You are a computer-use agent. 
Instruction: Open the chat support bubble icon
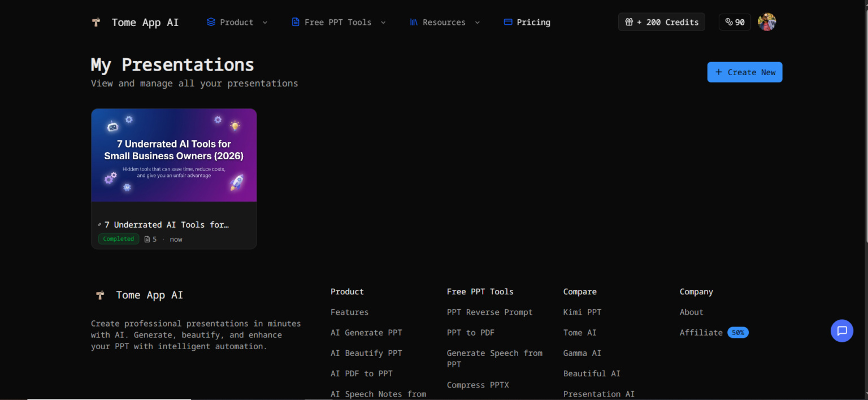point(841,331)
